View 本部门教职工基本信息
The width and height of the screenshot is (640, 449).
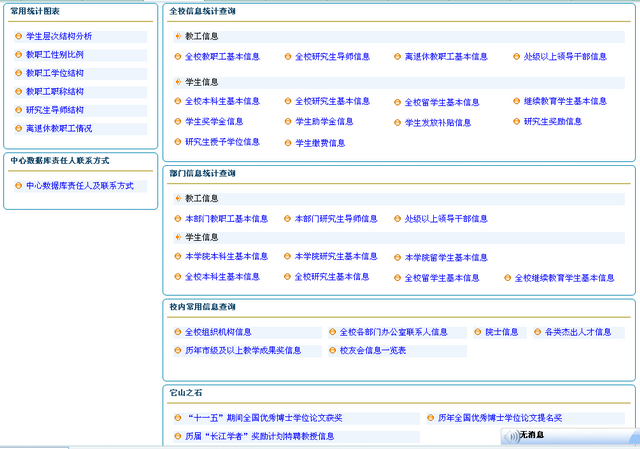coord(226,219)
